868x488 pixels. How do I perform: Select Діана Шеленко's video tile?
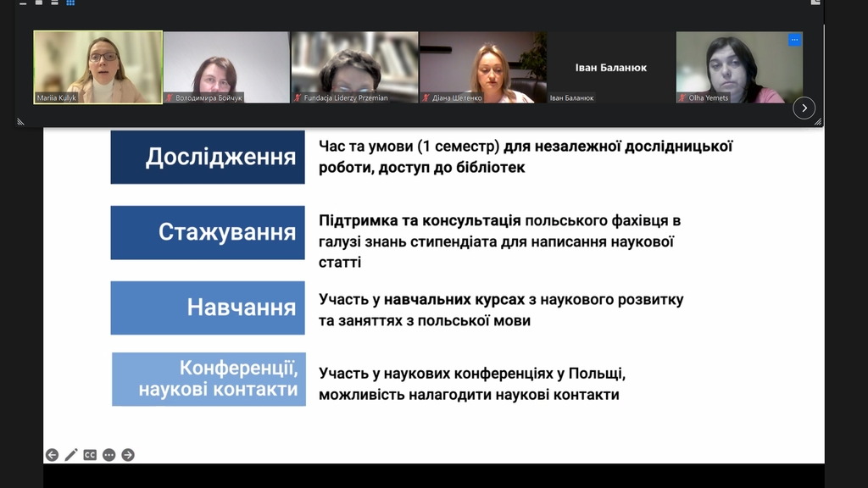[483, 67]
